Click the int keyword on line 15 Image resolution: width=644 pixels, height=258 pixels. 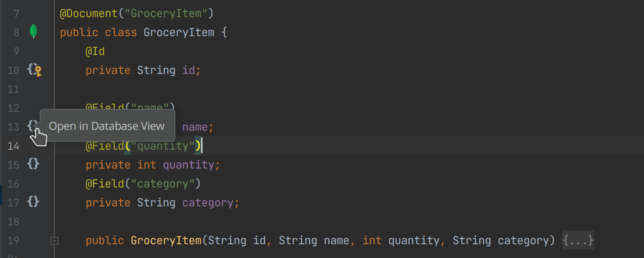[x=147, y=165]
